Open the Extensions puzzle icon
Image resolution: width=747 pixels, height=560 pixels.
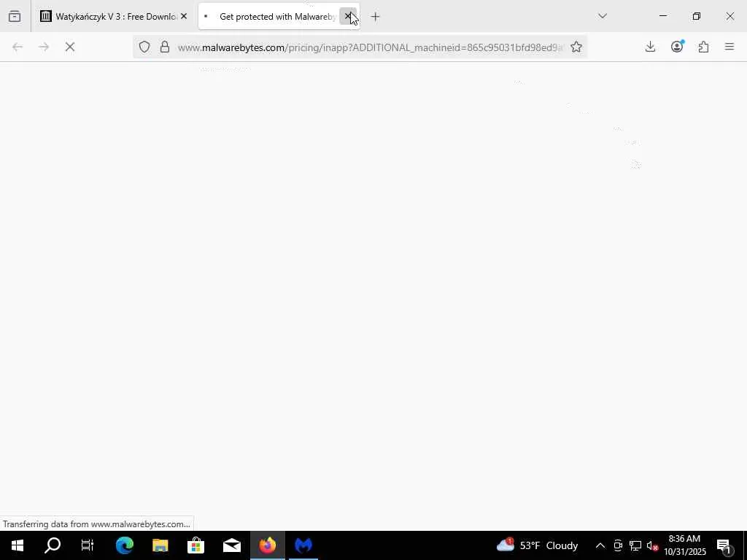pyautogui.click(x=704, y=47)
